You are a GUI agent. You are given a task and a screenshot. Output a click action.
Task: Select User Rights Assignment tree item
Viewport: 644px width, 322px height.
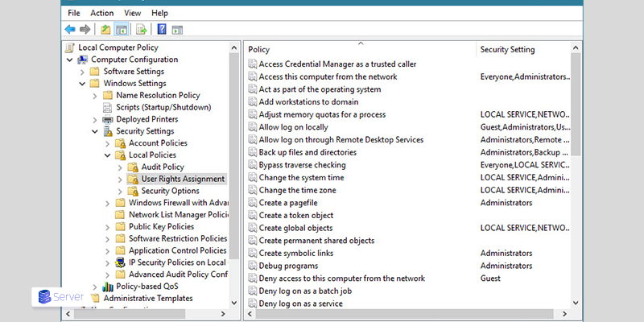pyautogui.click(x=183, y=179)
